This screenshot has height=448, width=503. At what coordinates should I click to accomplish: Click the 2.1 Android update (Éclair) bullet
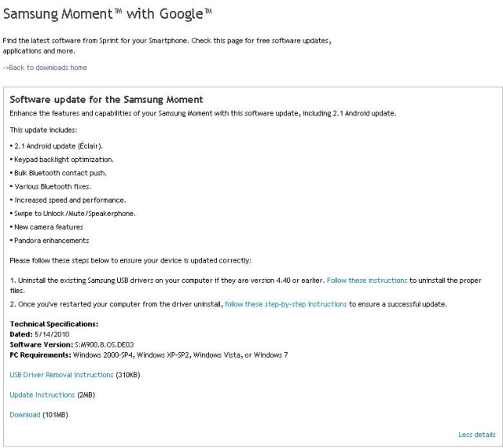57,146
